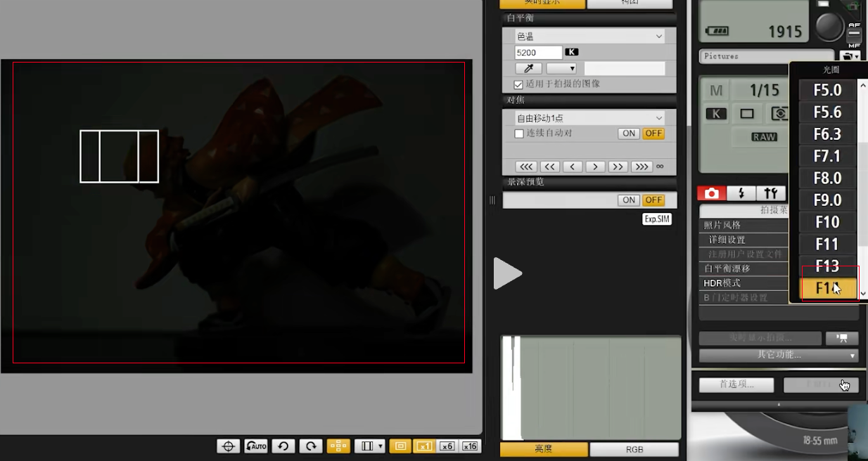Click the 首选项... button
Screen dimensions: 868x461
[736, 384]
